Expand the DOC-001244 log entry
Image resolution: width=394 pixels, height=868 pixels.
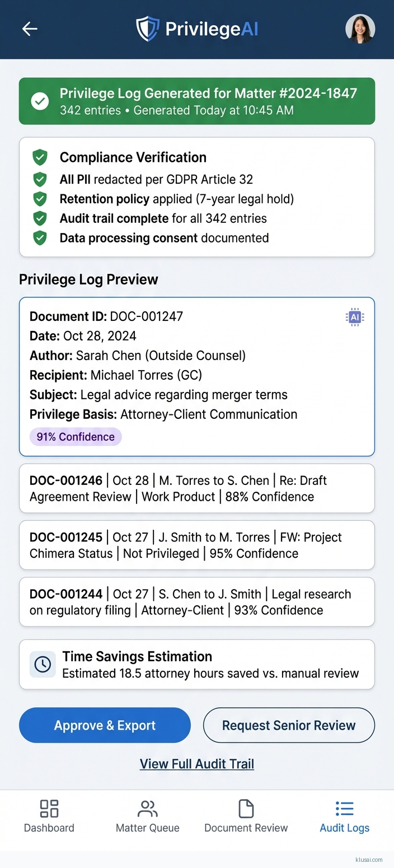click(197, 602)
